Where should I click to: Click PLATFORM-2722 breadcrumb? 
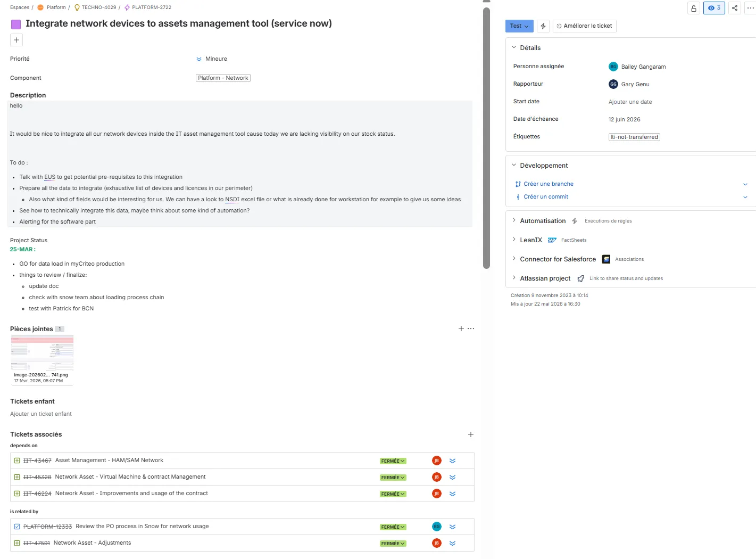point(151,7)
